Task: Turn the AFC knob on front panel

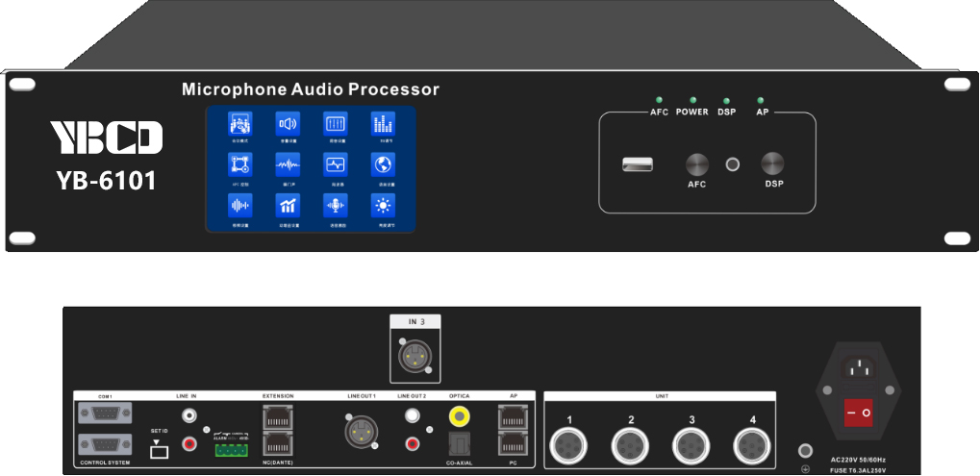Action: coord(697,164)
